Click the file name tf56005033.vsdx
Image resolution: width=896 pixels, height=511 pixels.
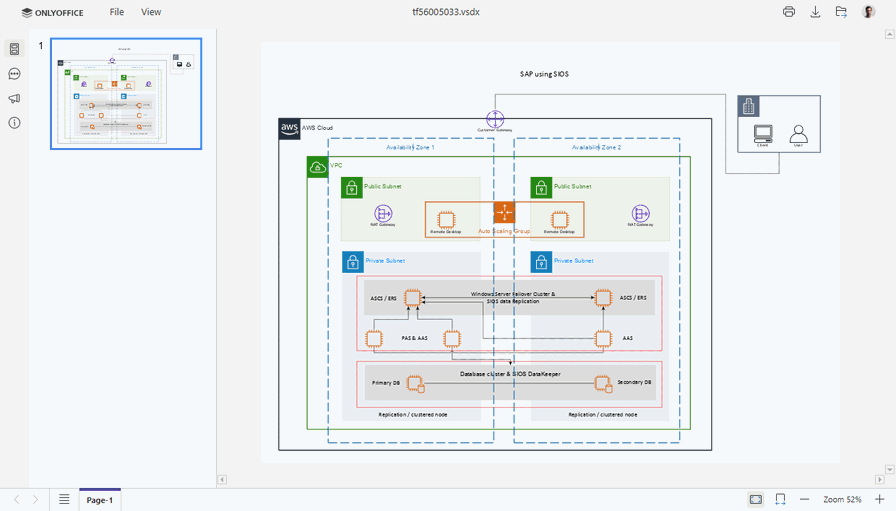pyautogui.click(x=446, y=12)
